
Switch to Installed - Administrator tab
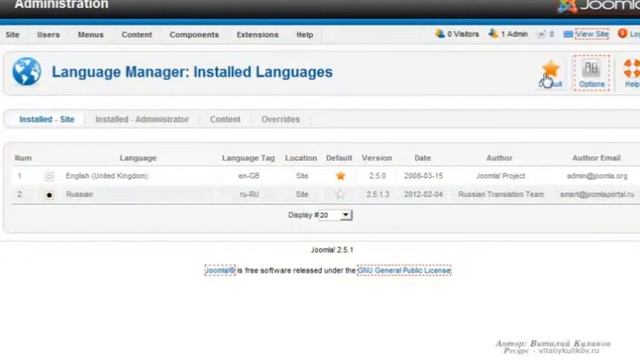click(x=142, y=119)
